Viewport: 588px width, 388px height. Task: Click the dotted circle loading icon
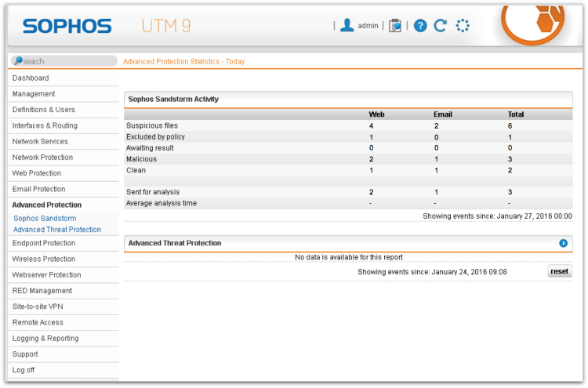click(463, 26)
